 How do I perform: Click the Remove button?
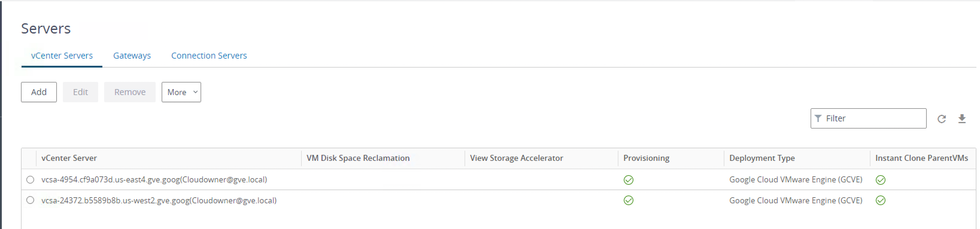click(130, 92)
